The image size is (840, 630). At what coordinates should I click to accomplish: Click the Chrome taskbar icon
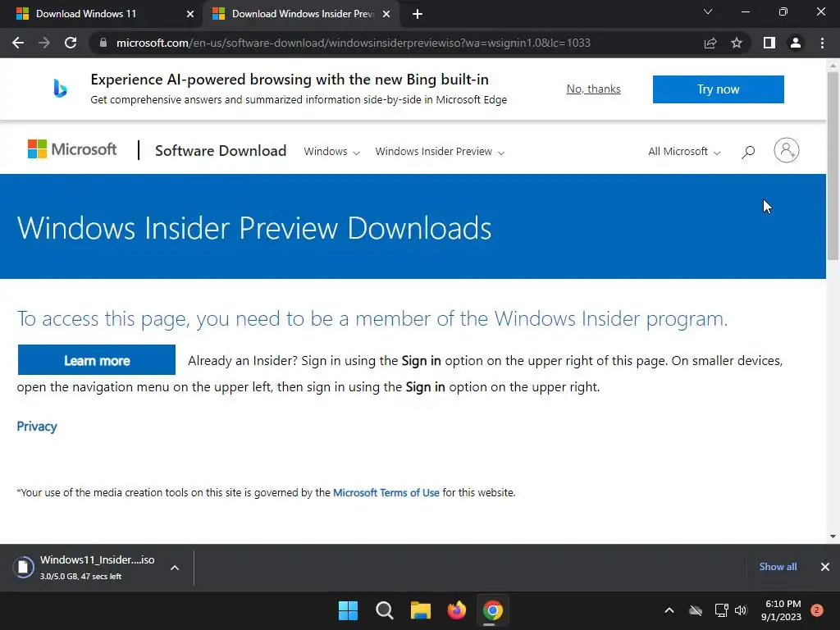[x=492, y=610]
